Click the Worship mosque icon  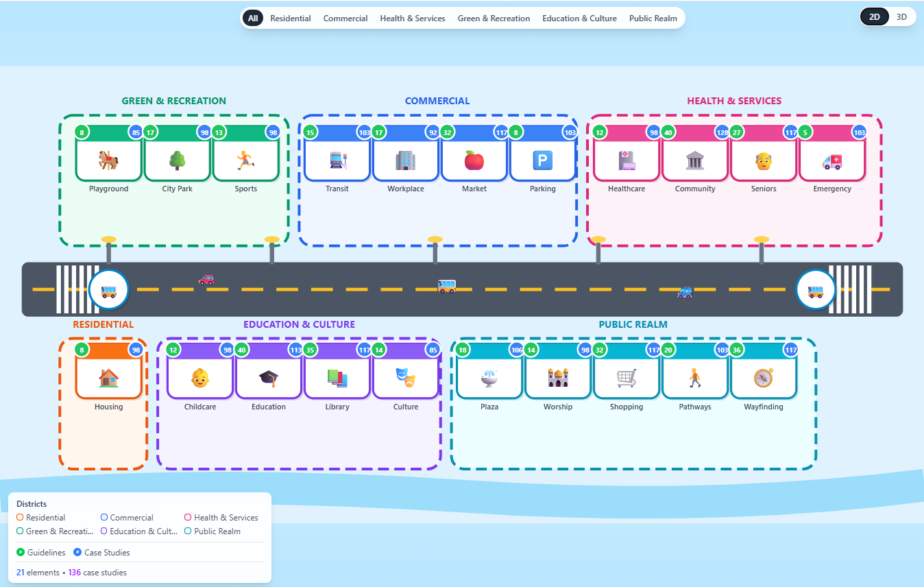tap(558, 378)
